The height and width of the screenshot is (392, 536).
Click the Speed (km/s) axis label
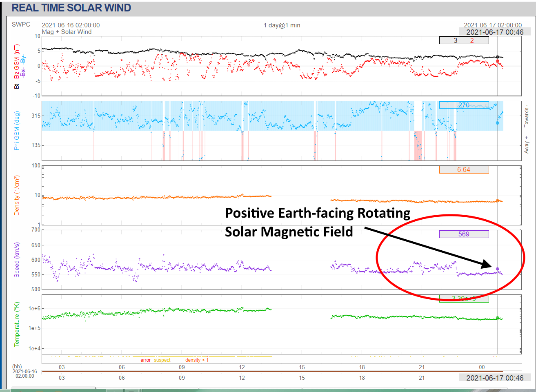point(17,260)
